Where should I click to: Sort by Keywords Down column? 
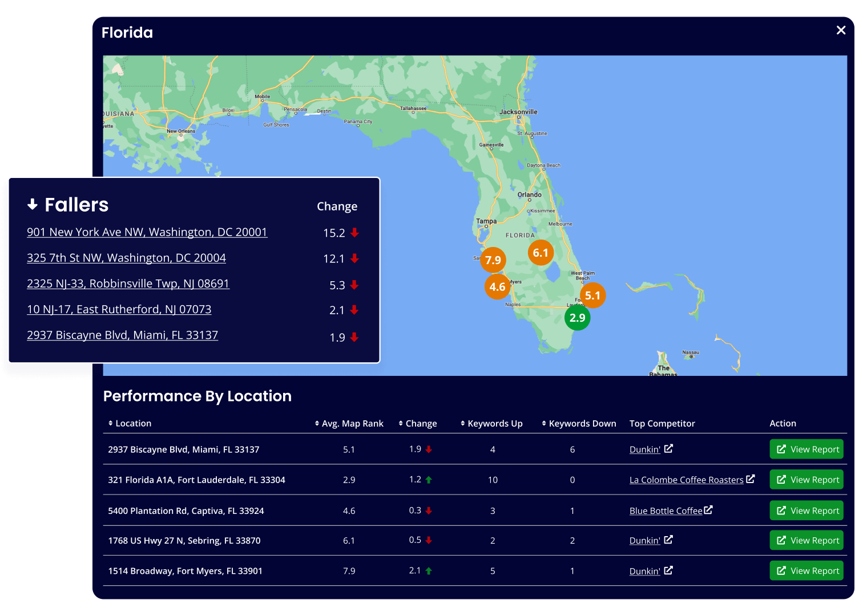(579, 423)
